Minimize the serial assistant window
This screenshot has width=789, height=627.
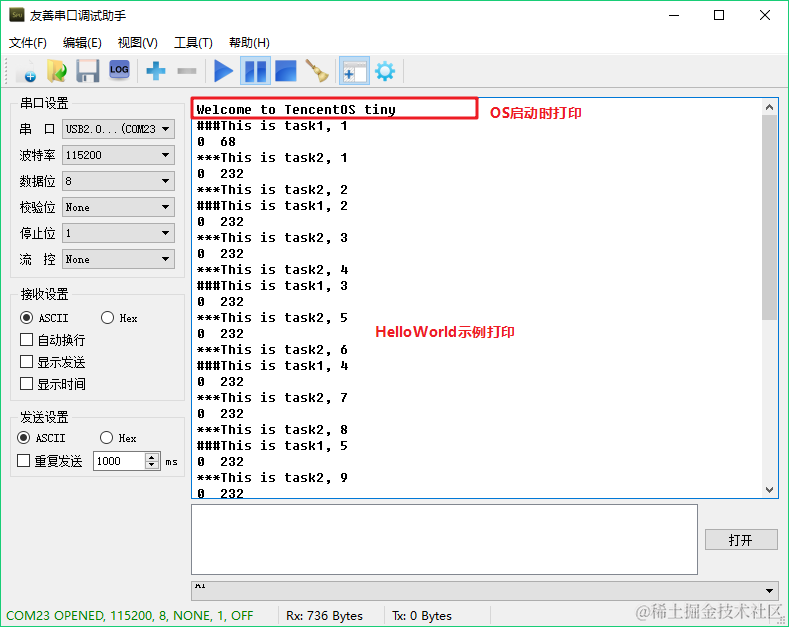coord(674,15)
